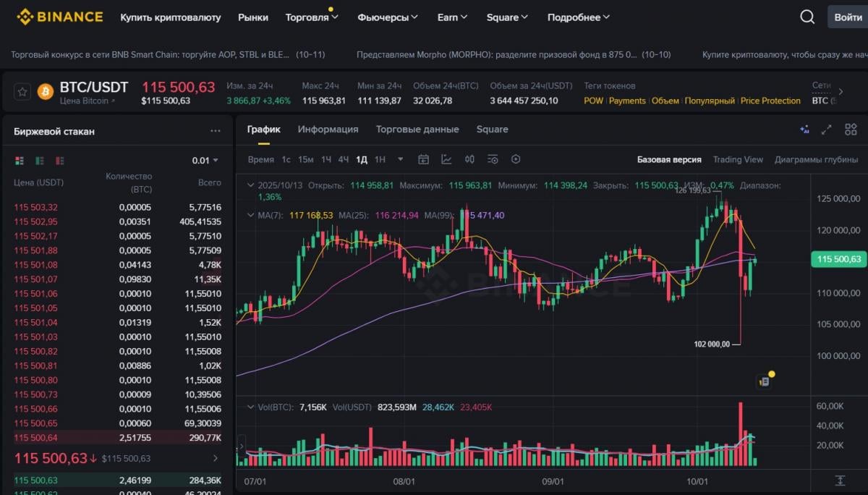Open the 0.01 price grouping dropdown
This screenshot has width=868, height=495.
click(205, 161)
